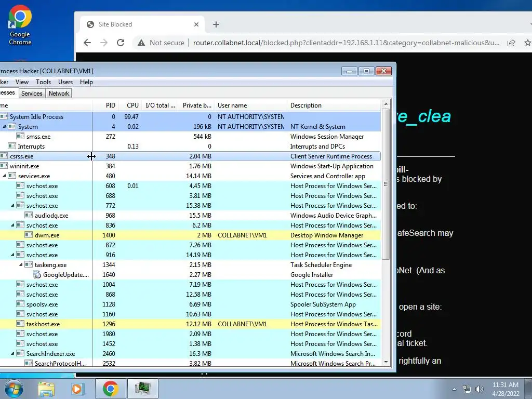The image size is (532, 399).
Task: Click Process Hacker taskbar icon
Action: click(142, 389)
